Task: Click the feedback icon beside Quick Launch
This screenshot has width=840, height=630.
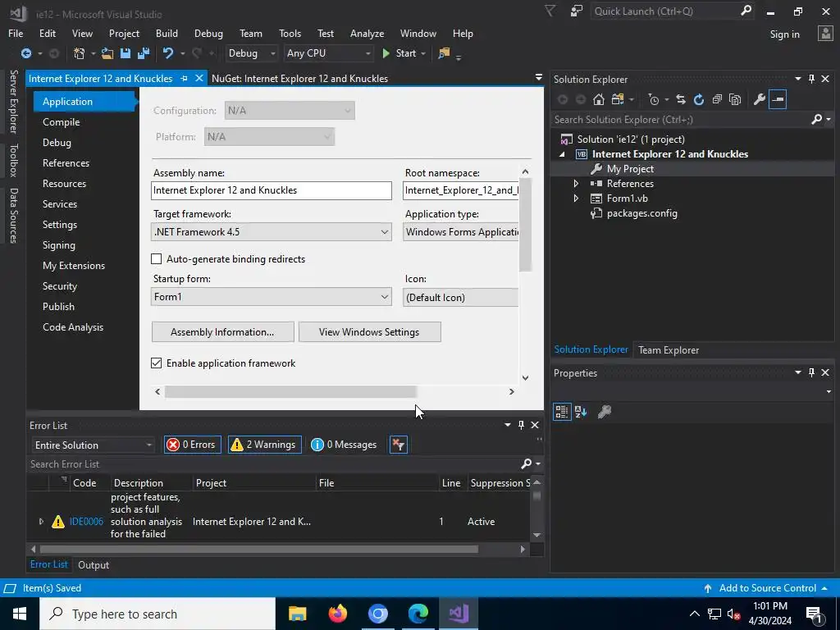Action: (577, 11)
